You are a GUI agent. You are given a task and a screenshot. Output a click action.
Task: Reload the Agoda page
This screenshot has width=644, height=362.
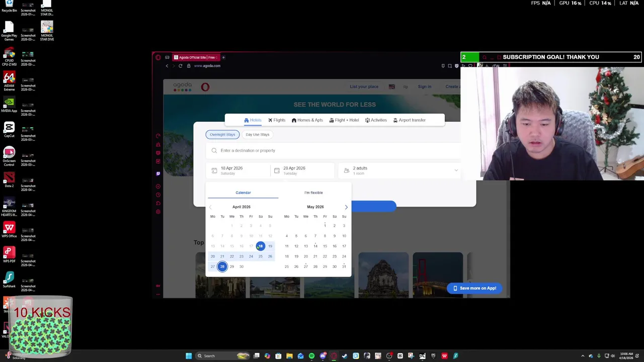(180, 66)
